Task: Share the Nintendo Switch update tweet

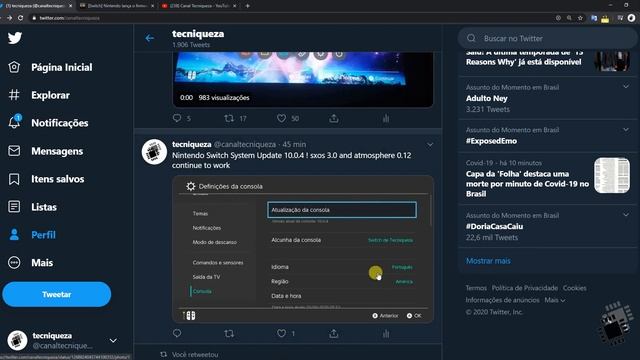Action: pyautogui.click(x=334, y=333)
